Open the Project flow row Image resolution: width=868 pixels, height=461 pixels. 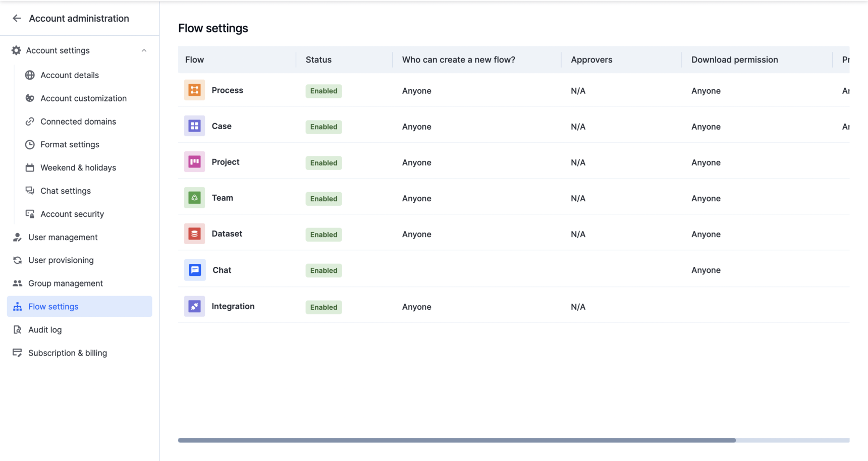click(x=514, y=162)
